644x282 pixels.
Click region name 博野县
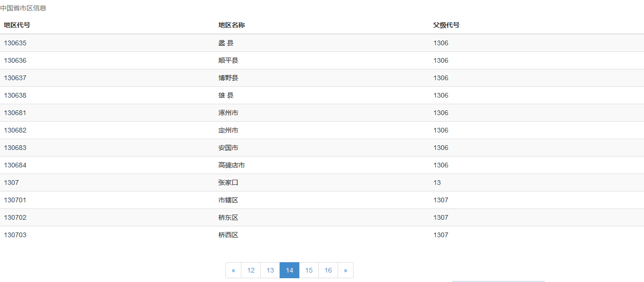(x=228, y=78)
